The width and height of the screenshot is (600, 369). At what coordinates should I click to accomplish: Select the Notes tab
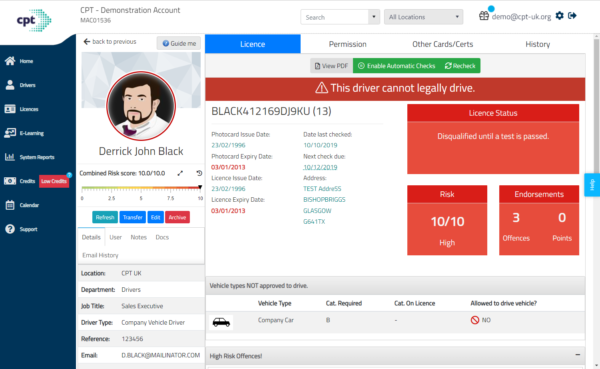point(139,237)
